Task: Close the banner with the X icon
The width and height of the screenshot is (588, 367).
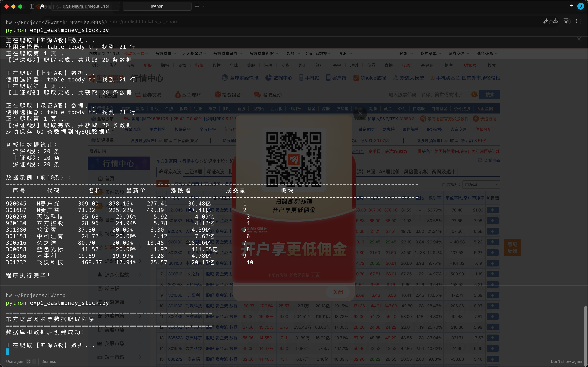Action: (x=579, y=39)
